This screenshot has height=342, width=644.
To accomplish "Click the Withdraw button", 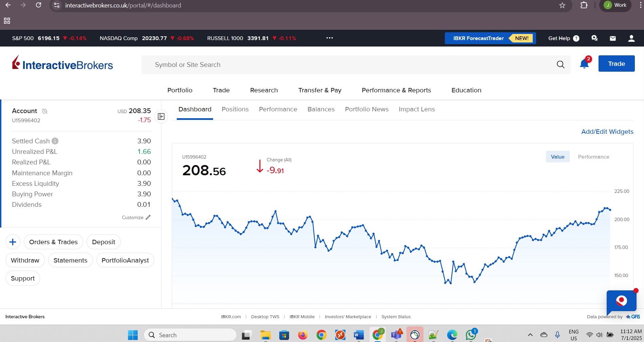I will click(x=25, y=260).
